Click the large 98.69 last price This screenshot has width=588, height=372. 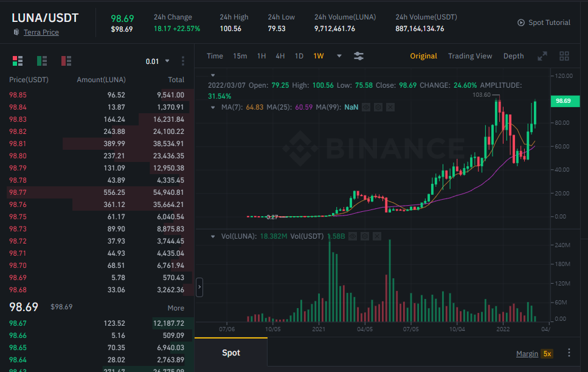24,307
